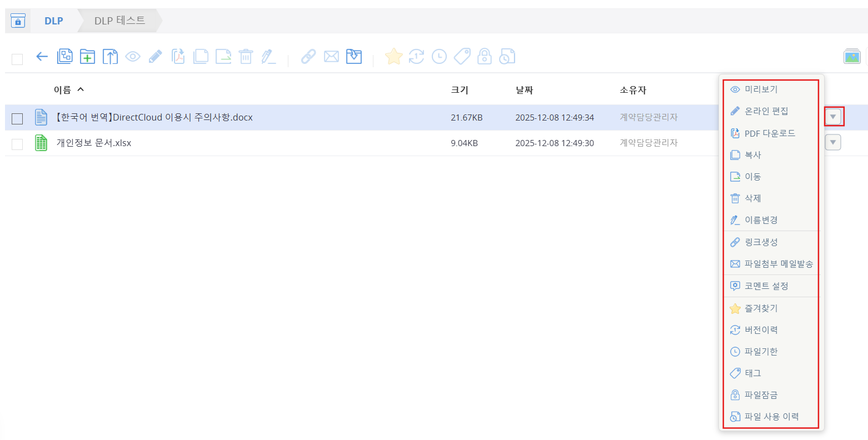The image size is (868, 440).
Task: Open the 개인정보 문서.xlsx file name
Action: 94,143
